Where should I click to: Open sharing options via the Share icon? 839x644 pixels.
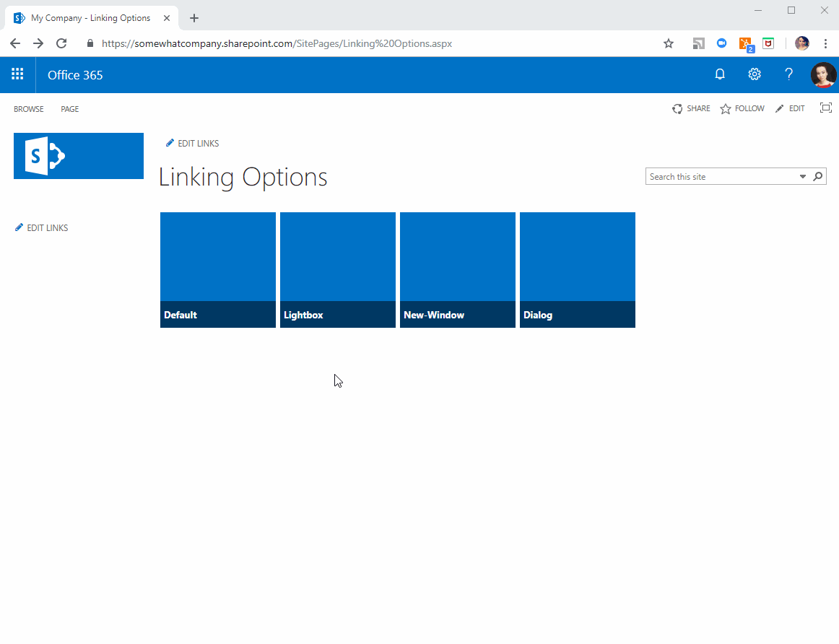[691, 108]
